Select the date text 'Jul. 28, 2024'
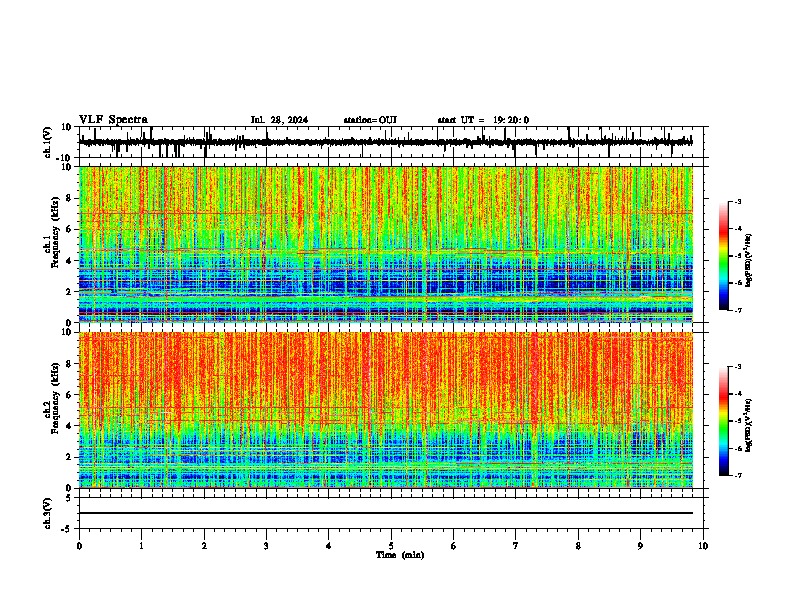 click(279, 120)
